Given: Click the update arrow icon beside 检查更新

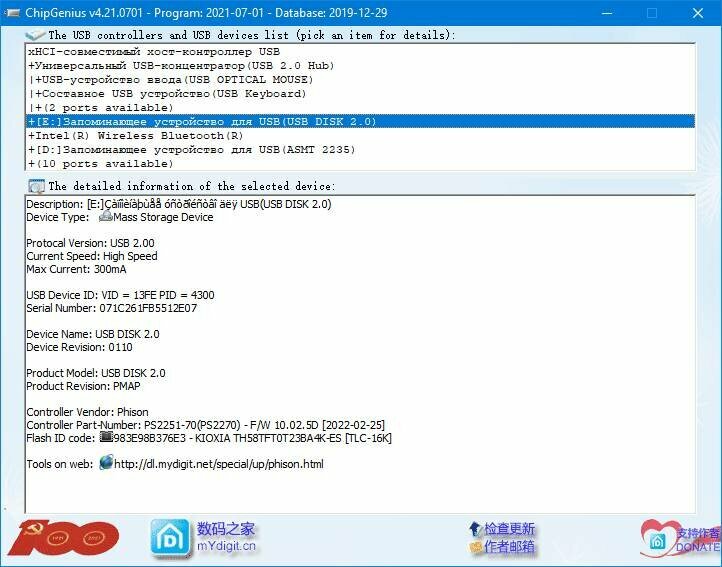Looking at the screenshot, I should pyautogui.click(x=475, y=529).
